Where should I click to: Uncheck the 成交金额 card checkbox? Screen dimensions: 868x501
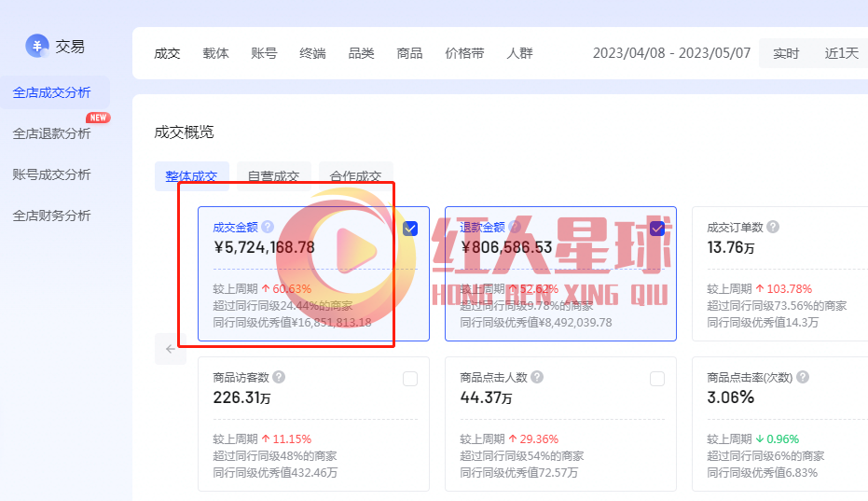410,229
